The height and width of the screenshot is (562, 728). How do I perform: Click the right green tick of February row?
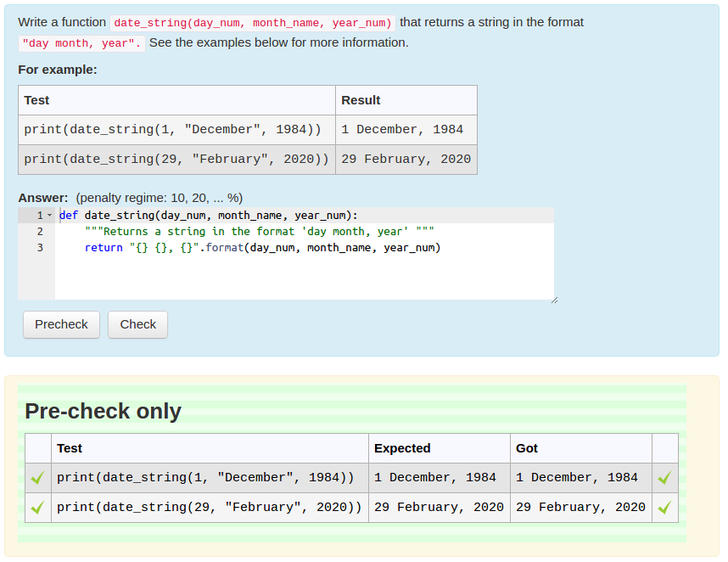665,507
